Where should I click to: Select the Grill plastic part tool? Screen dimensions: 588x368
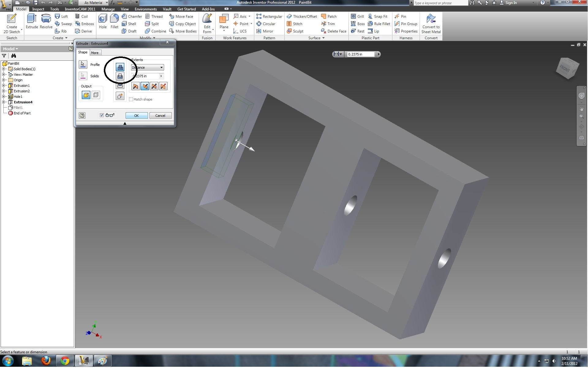point(357,16)
